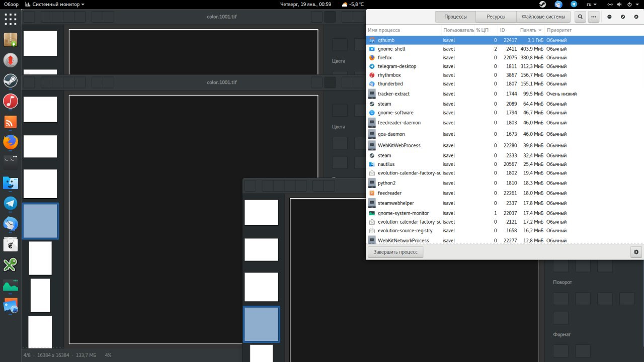The width and height of the screenshot is (644, 362).
Task: Sort processes by the Память column
Action: point(531,30)
